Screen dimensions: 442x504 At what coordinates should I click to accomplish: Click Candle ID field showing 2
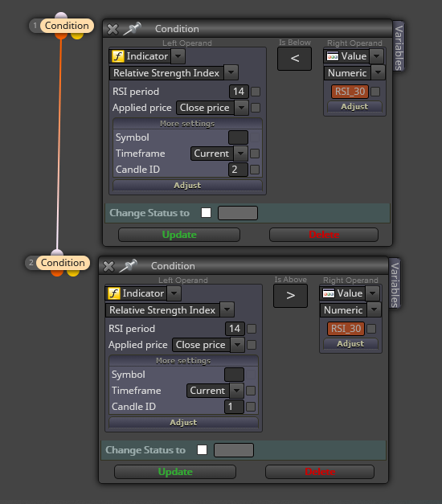pyautogui.click(x=238, y=170)
